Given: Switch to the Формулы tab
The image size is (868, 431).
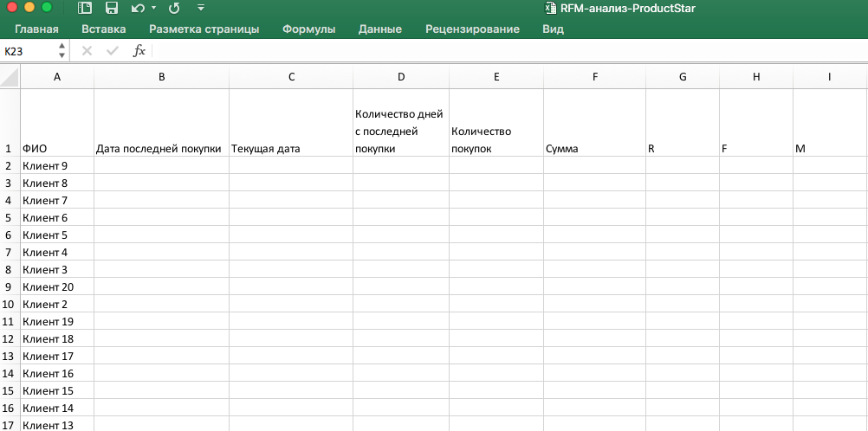Looking at the screenshot, I should pos(309,29).
